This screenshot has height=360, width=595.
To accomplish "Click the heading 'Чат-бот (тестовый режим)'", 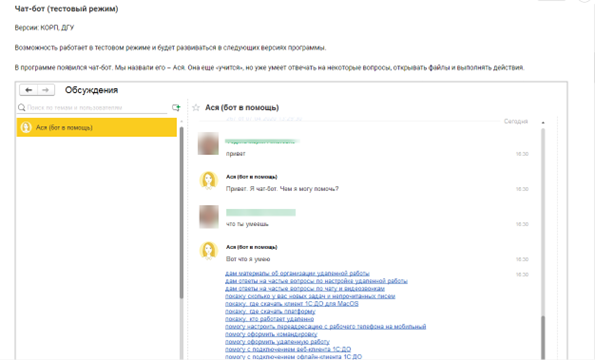I will coord(66,8).
